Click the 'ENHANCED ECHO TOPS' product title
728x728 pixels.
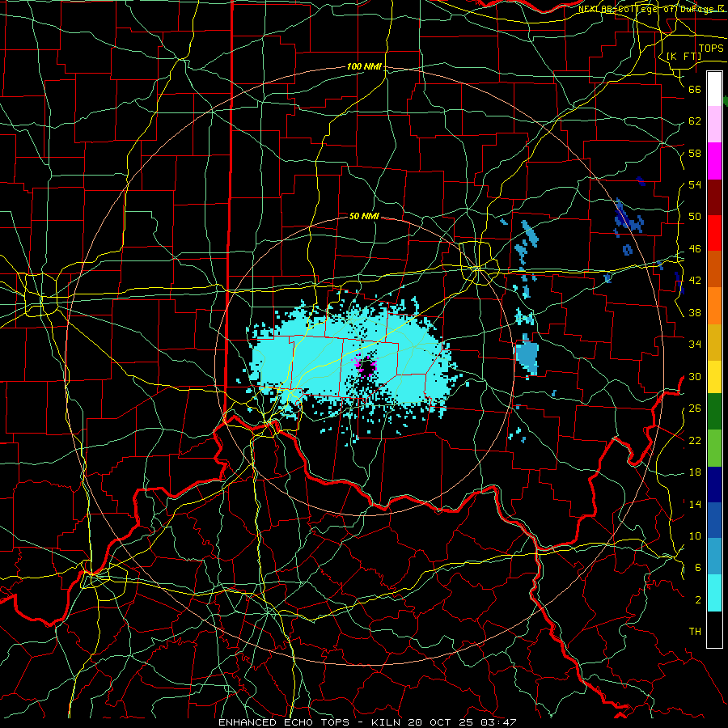coord(284,722)
